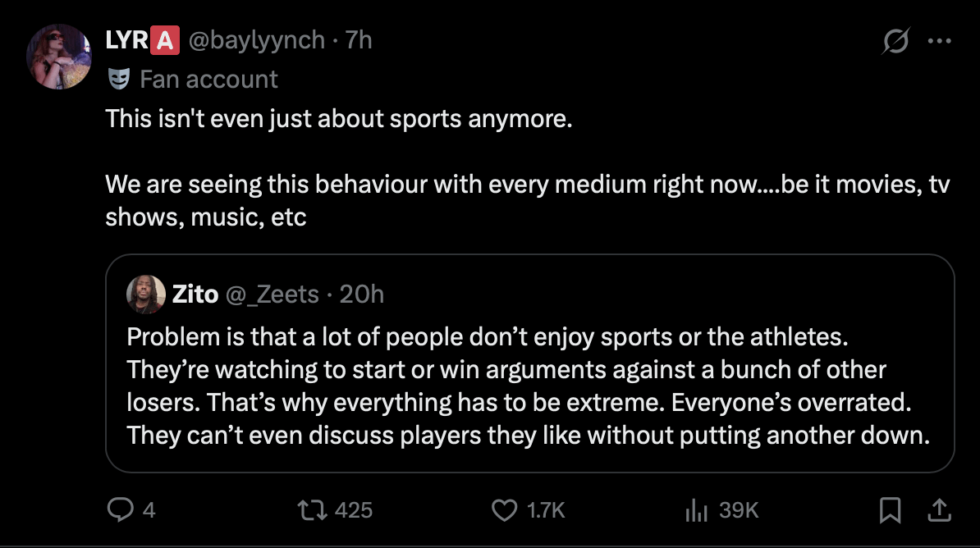
Task: Open Zito's avatar in quoted tweet
Action: [x=146, y=294]
